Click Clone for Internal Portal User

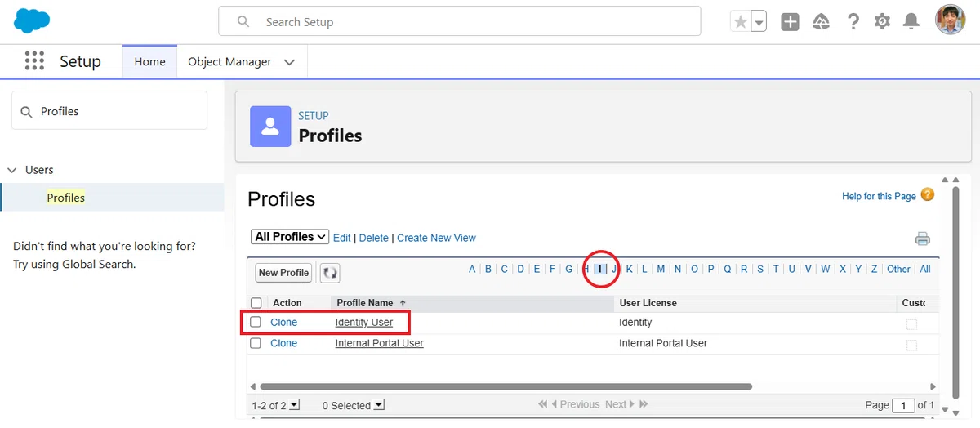(x=284, y=343)
